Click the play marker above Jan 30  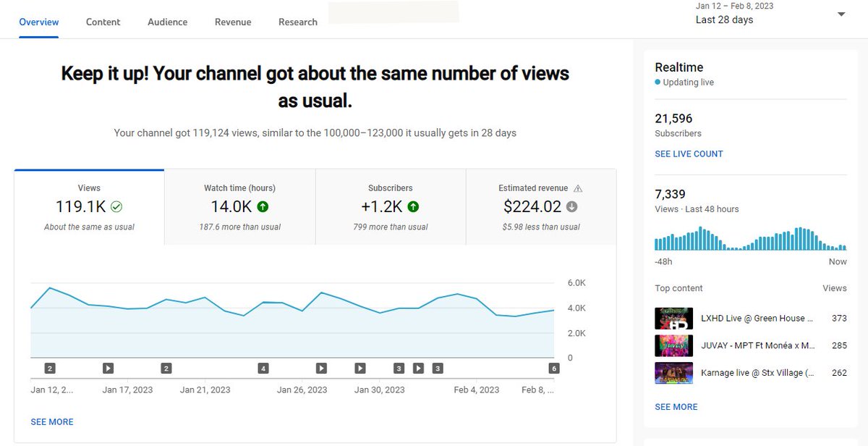359,368
